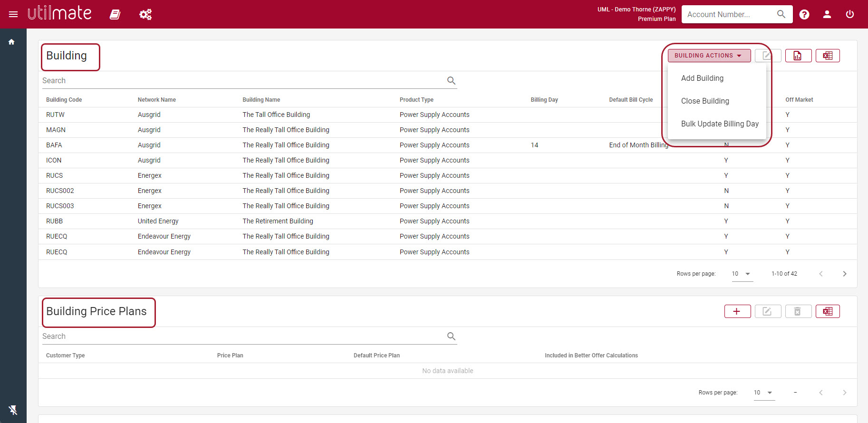
Task: Open the user profile icon
Action: pos(827,14)
